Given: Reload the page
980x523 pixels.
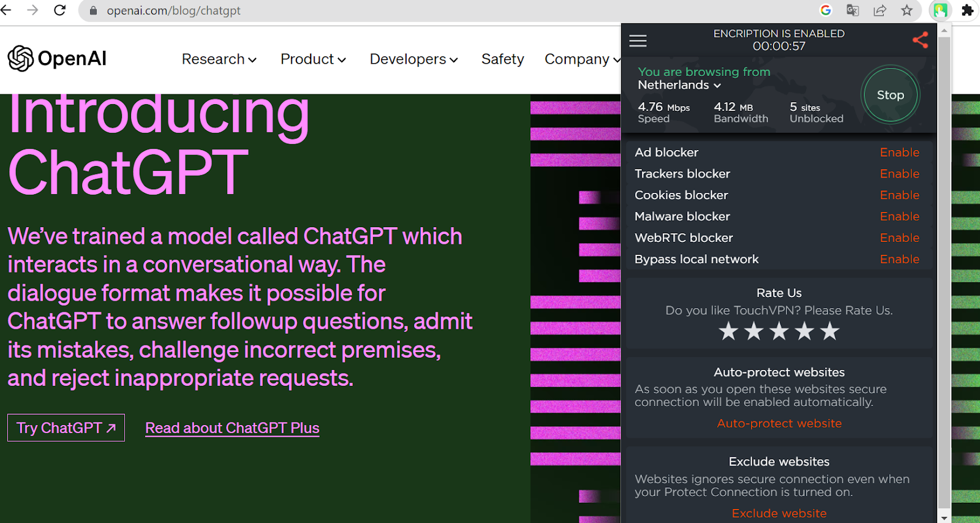Looking at the screenshot, I should (x=60, y=10).
